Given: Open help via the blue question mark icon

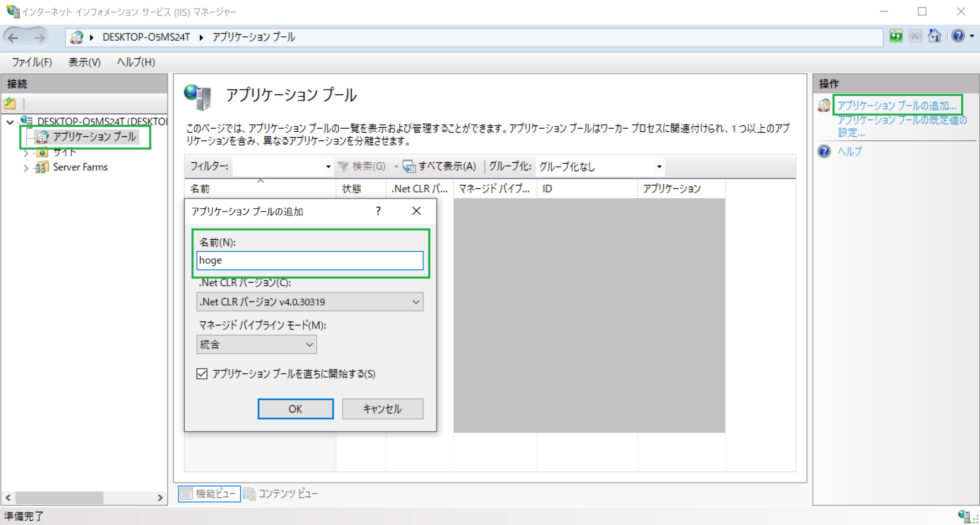Looking at the screenshot, I should tap(957, 36).
